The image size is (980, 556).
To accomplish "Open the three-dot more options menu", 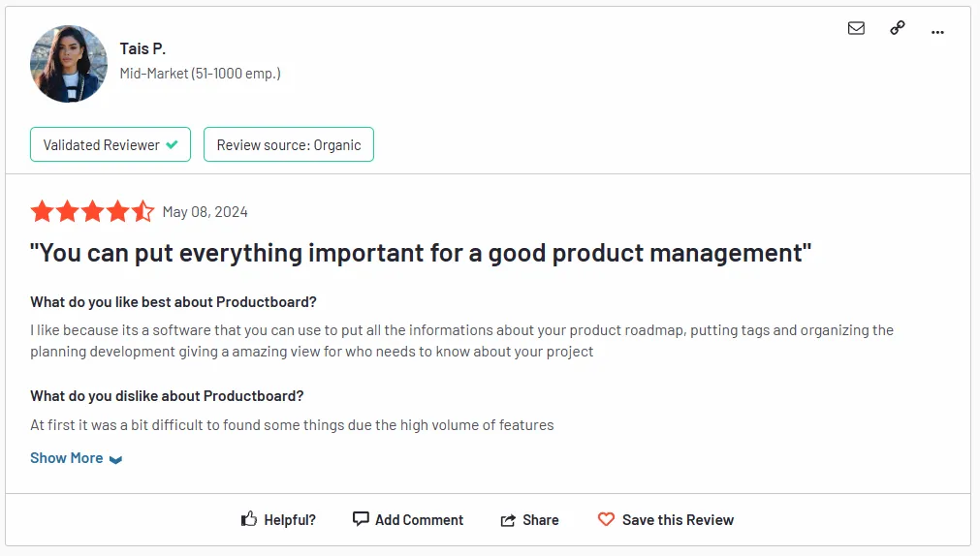I will (x=937, y=32).
